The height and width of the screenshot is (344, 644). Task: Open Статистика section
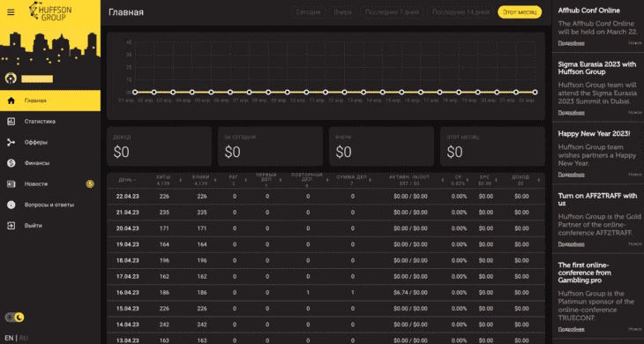pos(50,122)
